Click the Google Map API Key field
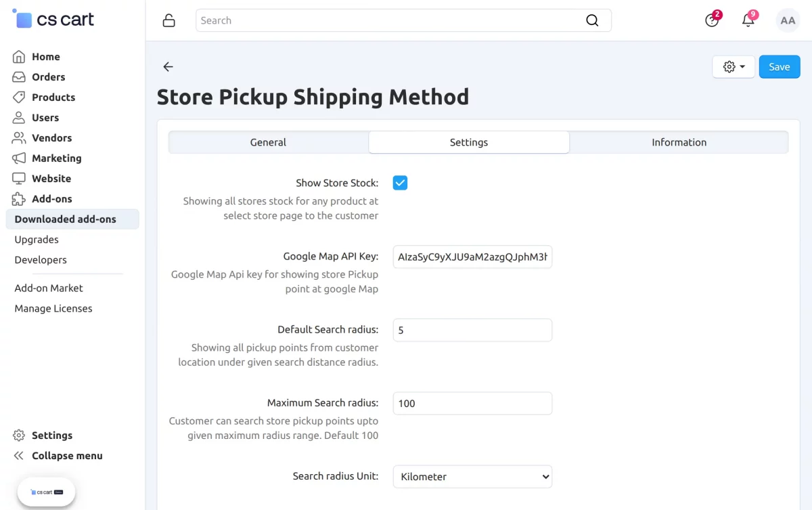The height and width of the screenshot is (510, 812). click(472, 257)
